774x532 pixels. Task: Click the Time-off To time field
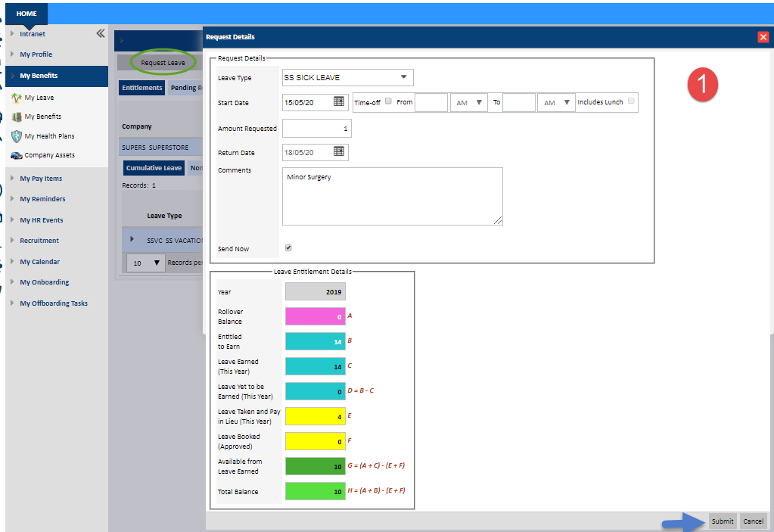point(519,102)
